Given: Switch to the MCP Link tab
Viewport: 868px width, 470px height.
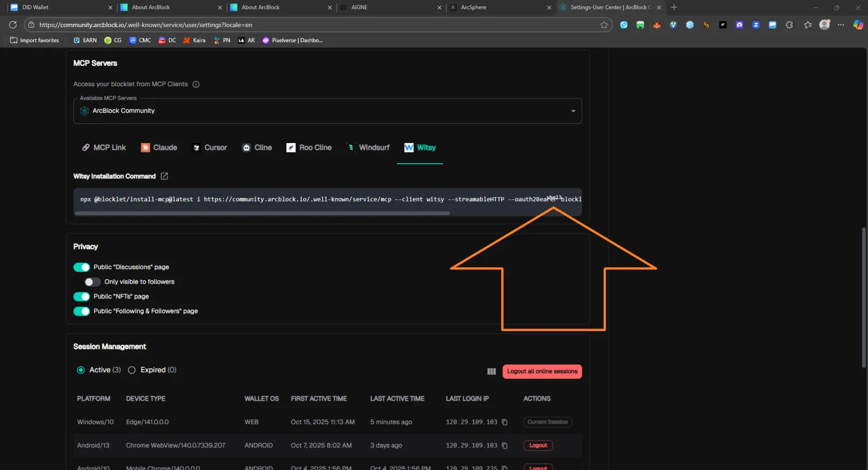Looking at the screenshot, I should [104, 147].
